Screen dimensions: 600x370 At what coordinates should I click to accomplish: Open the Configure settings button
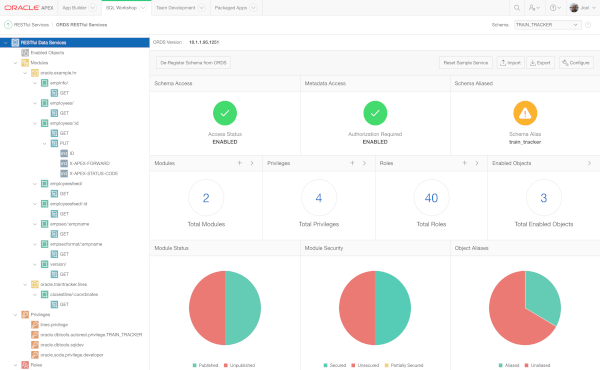tap(576, 63)
